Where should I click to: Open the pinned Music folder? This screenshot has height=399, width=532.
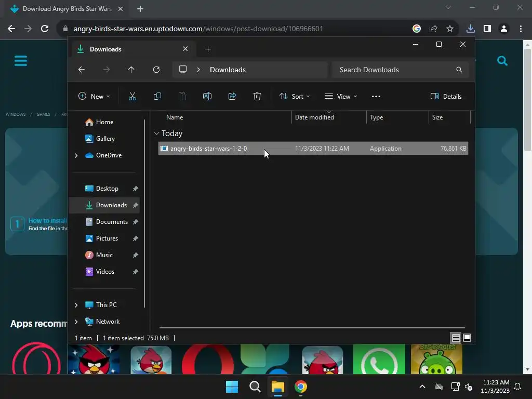pyautogui.click(x=104, y=255)
